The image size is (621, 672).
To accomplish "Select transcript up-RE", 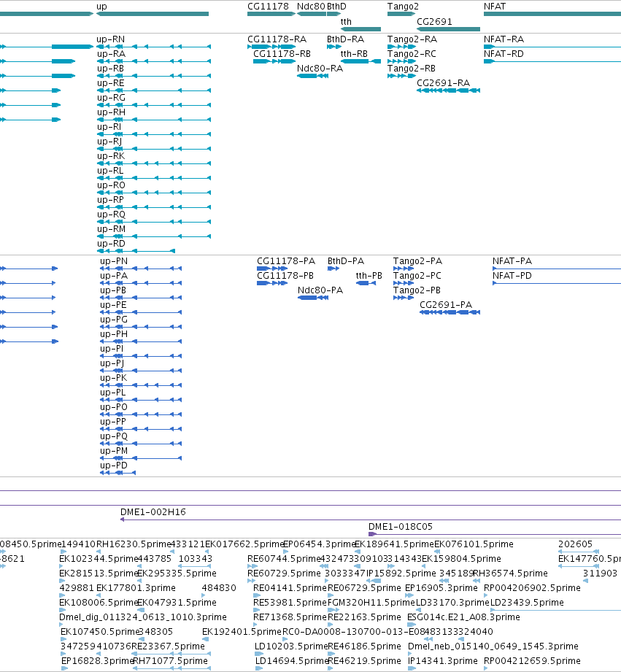I will (153, 90).
